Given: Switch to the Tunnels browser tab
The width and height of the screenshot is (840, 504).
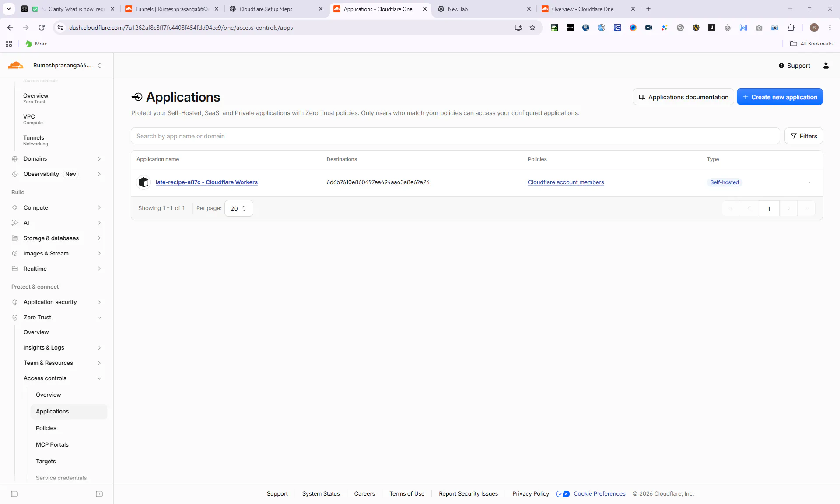Looking at the screenshot, I should tap(172, 9).
